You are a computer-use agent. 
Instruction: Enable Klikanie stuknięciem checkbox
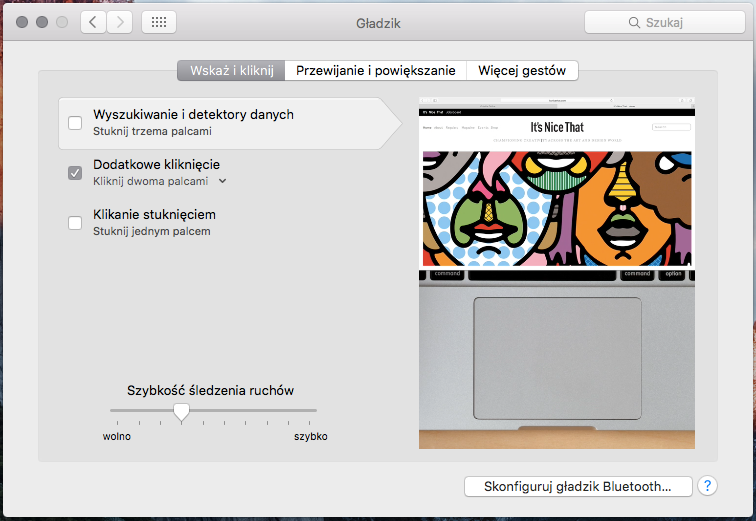(x=75, y=223)
